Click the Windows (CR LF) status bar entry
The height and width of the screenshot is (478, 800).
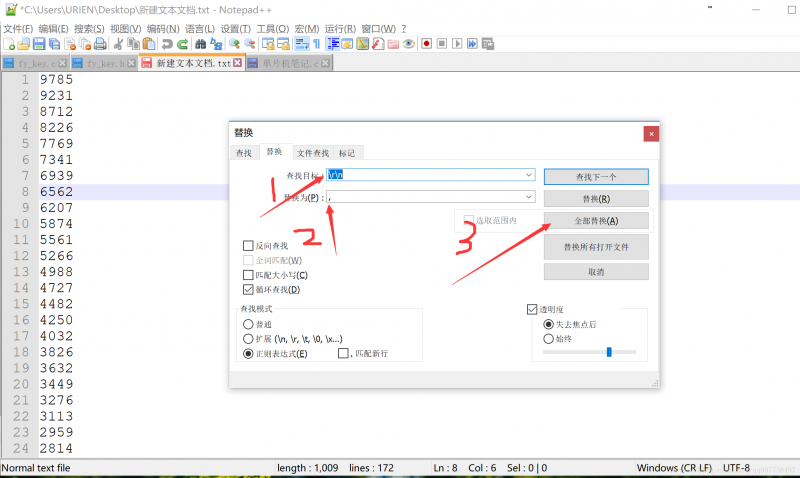click(674, 468)
